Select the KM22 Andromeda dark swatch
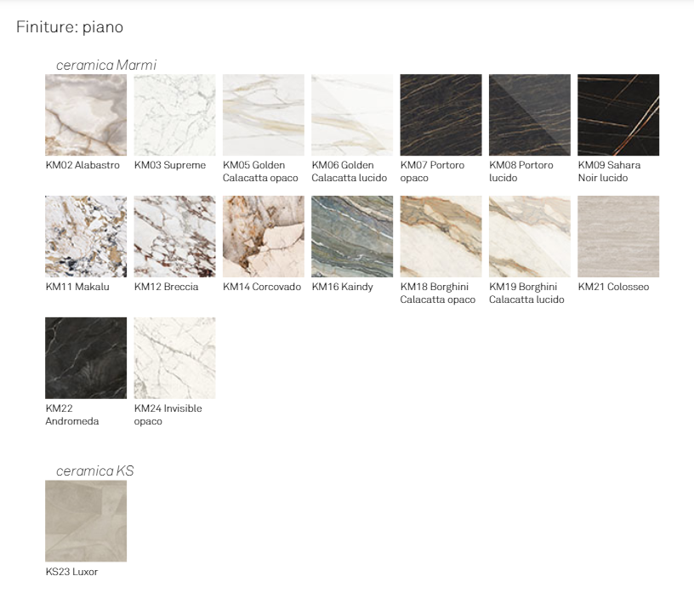Screen dimensions: 694x616 (x=86, y=358)
